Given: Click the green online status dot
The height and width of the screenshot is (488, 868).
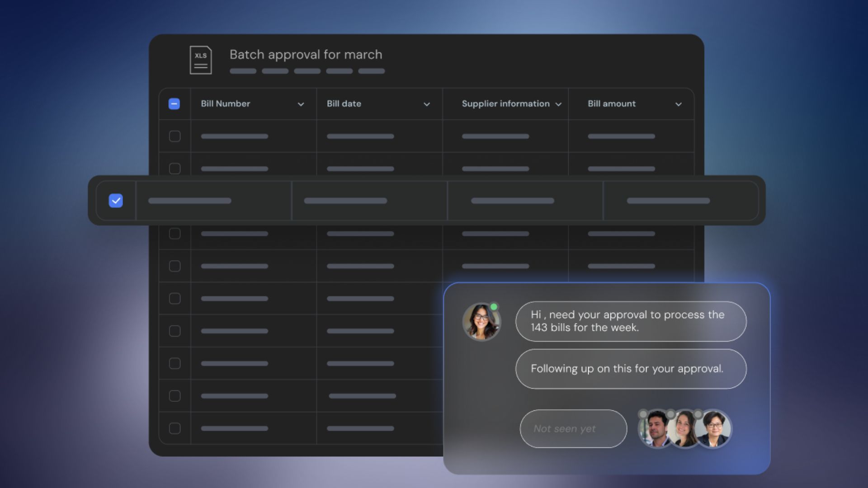Looking at the screenshot, I should 494,307.
